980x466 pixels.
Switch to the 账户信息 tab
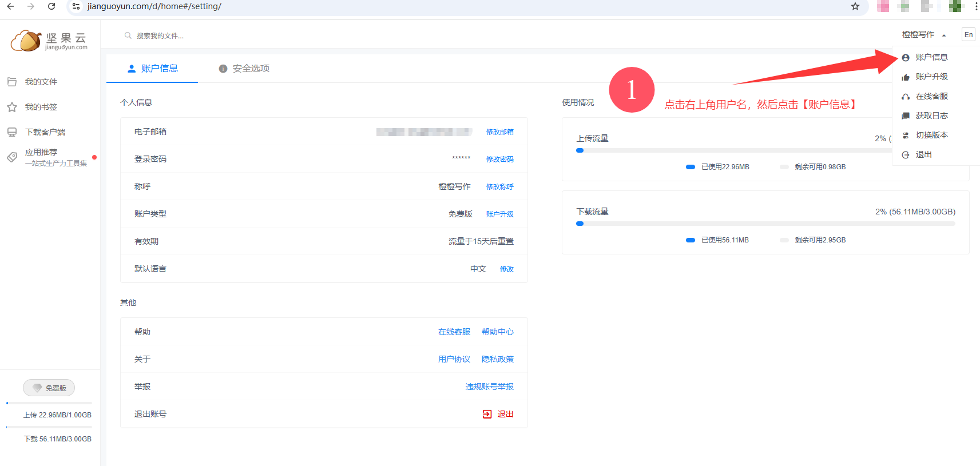point(152,68)
